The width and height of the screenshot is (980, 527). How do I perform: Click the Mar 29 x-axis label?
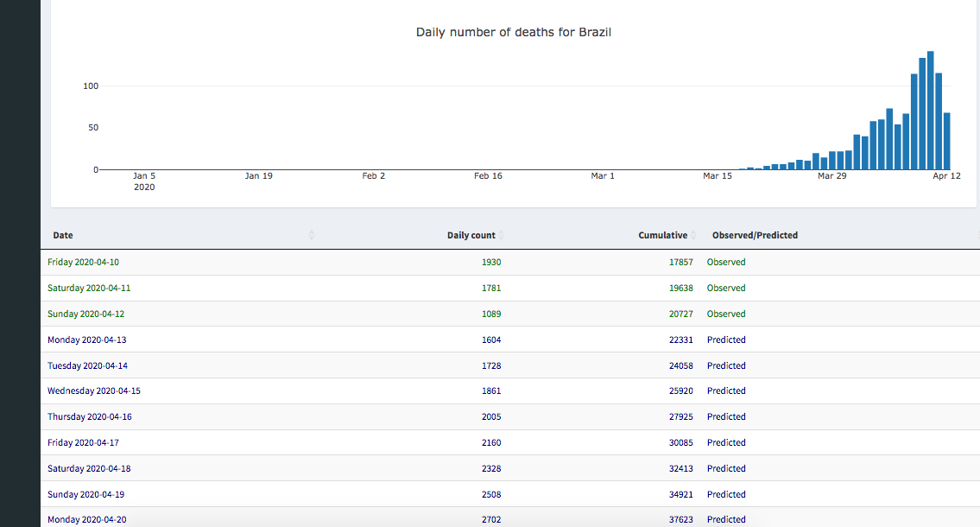point(831,175)
